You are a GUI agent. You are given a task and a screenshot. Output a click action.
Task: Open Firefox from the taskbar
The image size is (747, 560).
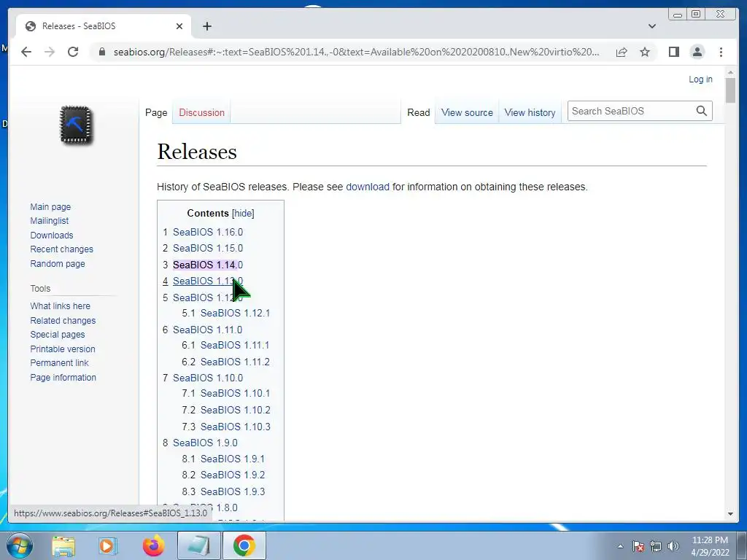[153, 545]
